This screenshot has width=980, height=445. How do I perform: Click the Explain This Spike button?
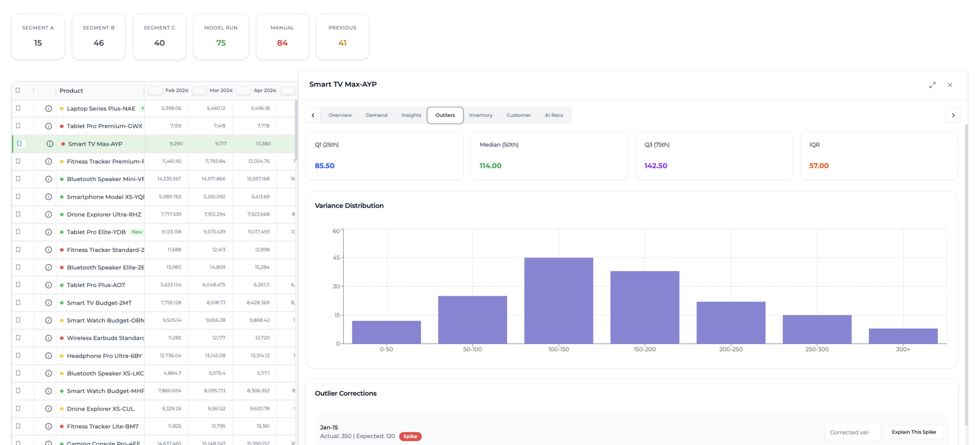(x=913, y=432)
